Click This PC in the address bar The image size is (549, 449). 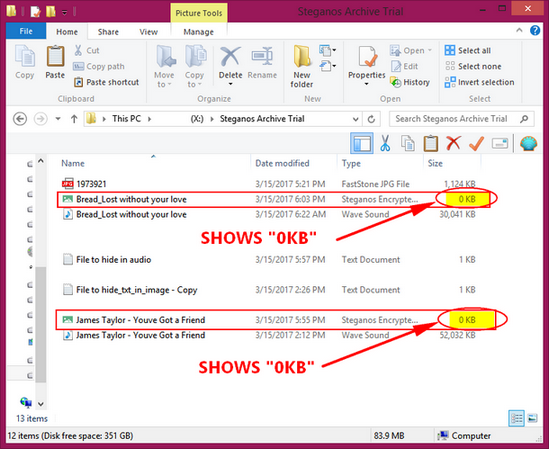[x=126, y=119]
